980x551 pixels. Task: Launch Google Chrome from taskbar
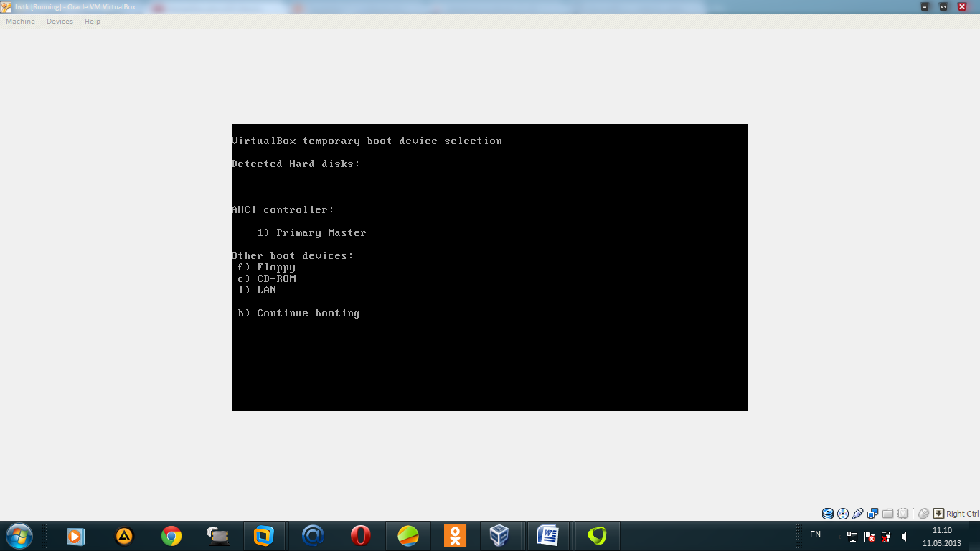171,536
